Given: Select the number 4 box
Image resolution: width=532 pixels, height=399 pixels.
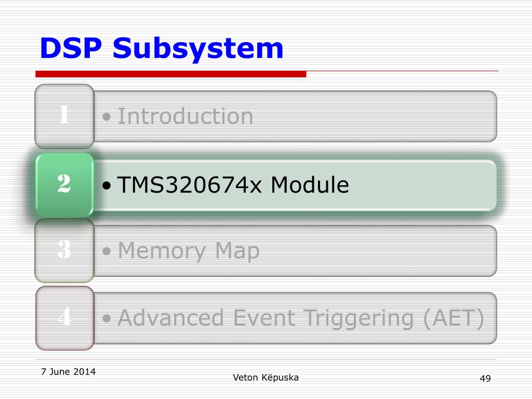Looking at the screenshot, I should [64, 318].
